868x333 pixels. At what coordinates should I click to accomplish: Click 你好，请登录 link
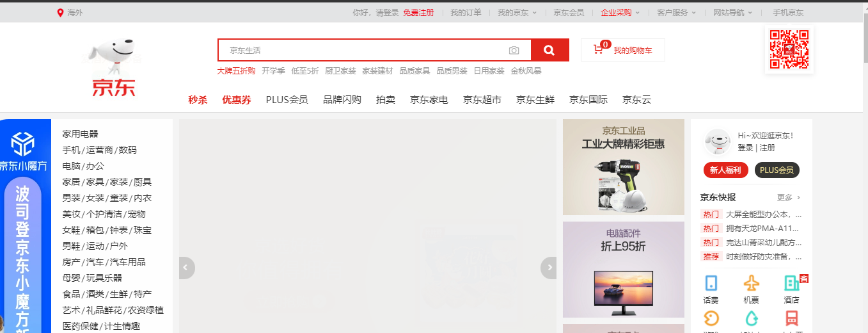click(x=375, y=13)
